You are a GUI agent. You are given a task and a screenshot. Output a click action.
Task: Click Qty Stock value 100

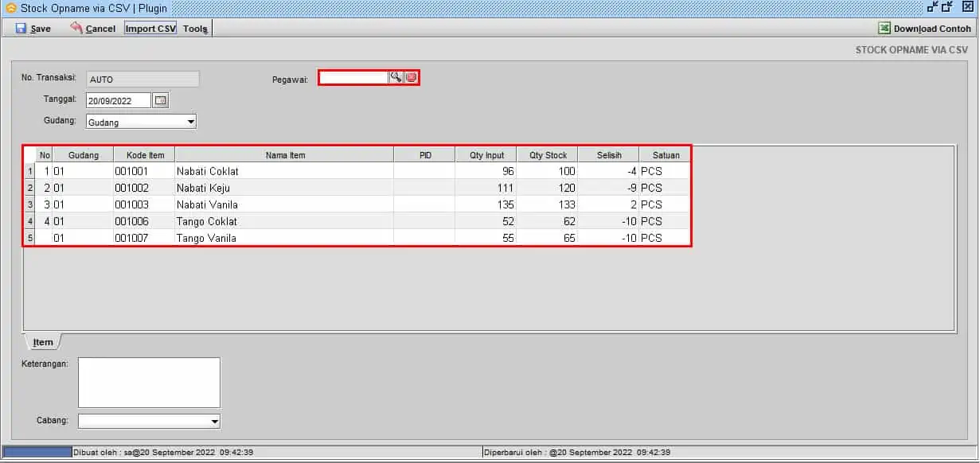(548, 171)
